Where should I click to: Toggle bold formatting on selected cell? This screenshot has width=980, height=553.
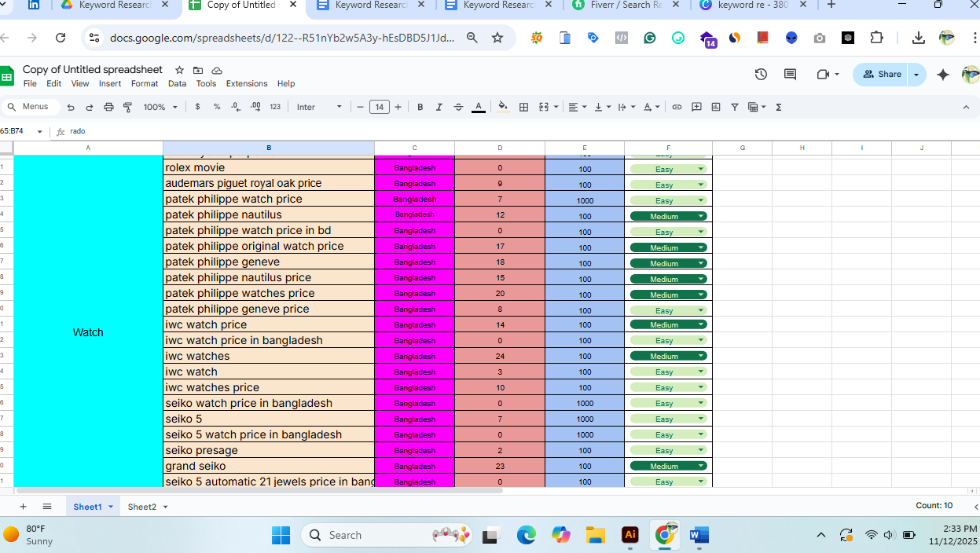pos(420,107)
